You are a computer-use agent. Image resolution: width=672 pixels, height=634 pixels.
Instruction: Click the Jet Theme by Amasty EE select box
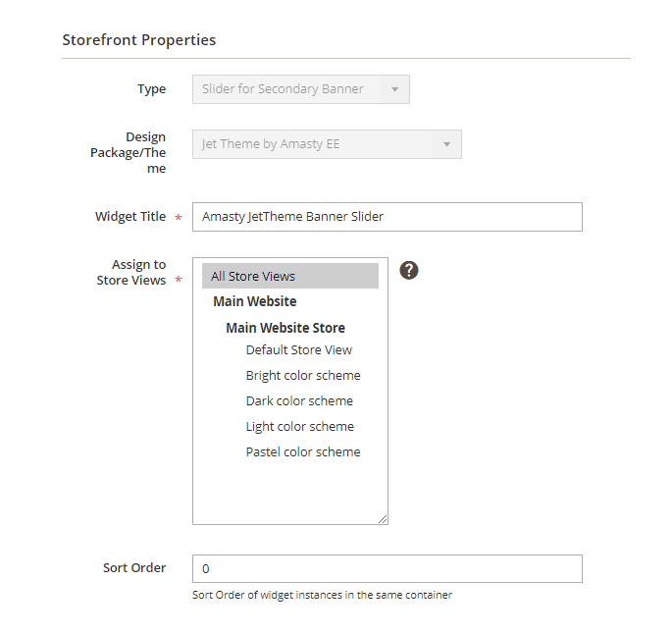327,144
